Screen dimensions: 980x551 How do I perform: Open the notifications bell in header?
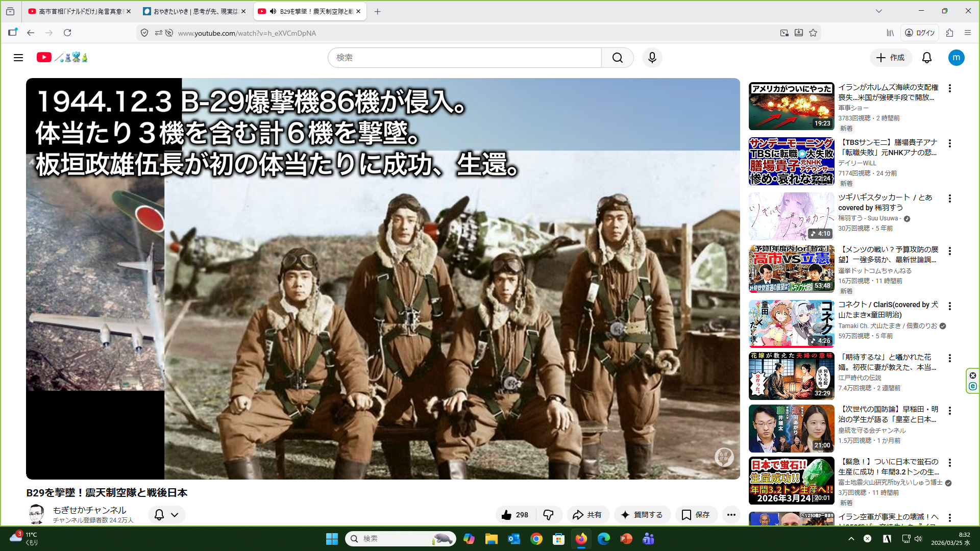coord(926,58)
